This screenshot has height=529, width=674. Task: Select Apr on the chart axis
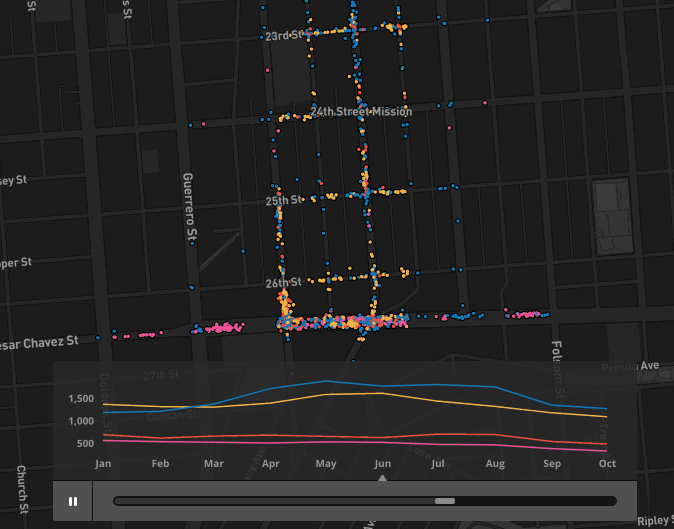click(x=271, y=464)
